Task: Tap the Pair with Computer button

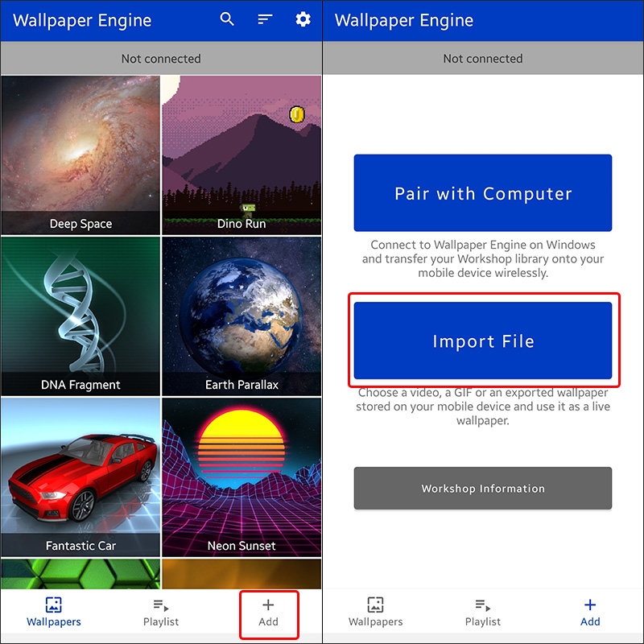Action: pyautogui.click(x=482, y=192)
